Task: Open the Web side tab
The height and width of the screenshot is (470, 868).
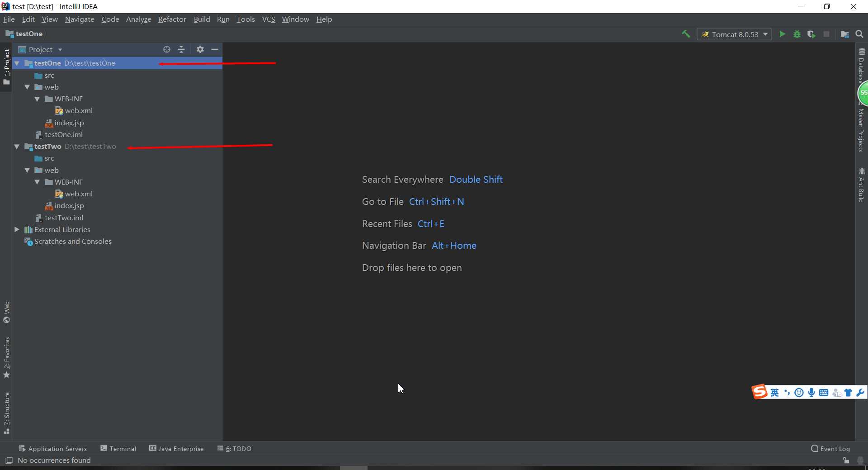Action: click(6, 312)
